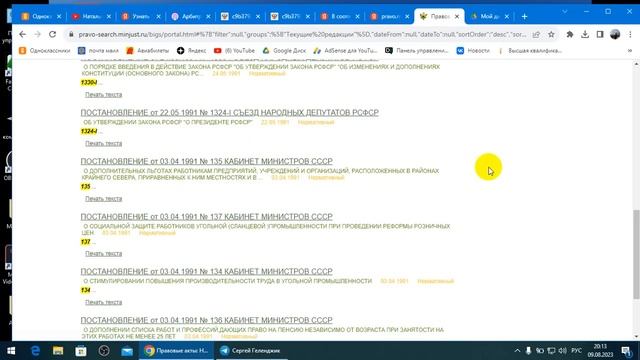Viewport: 640px width, 360px height.
Task: Open the Chrome three-dot menu
Action: tap(630, 35)
